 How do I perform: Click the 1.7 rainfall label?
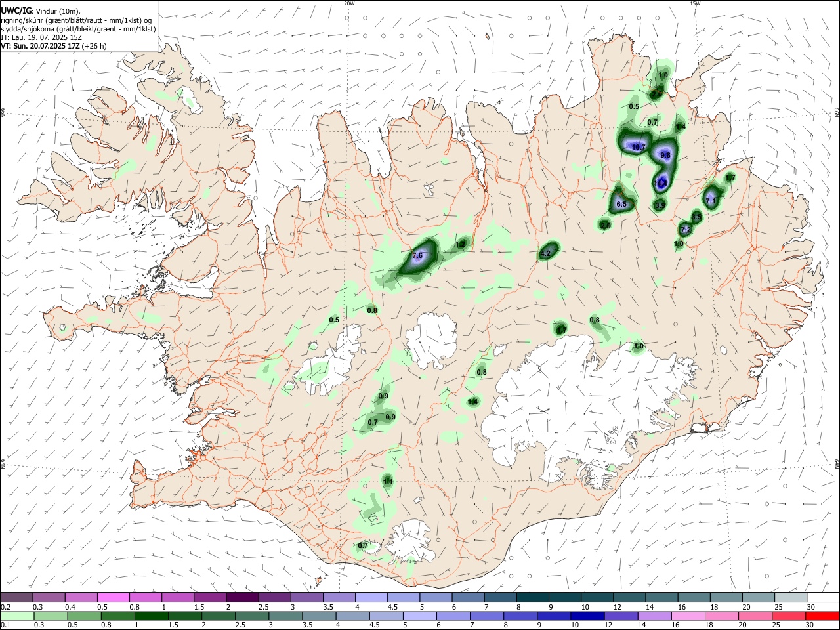(x=730, y=177)
